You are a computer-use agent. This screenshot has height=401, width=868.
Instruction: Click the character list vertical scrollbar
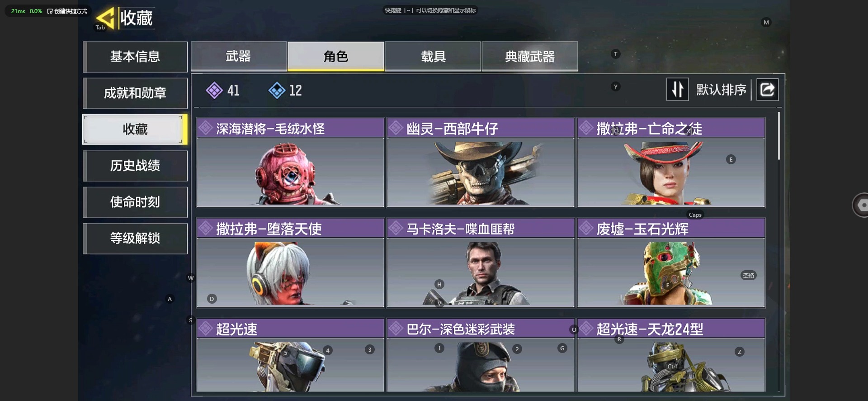[779, 136]
